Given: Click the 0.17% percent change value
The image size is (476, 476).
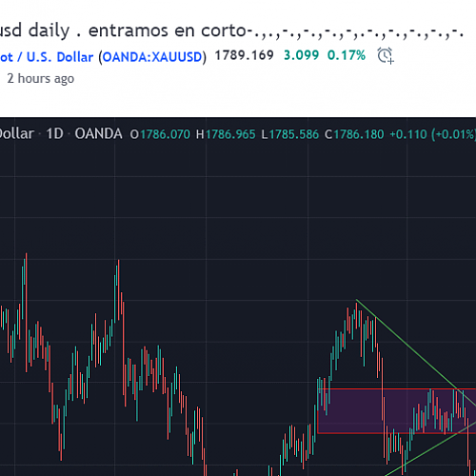Looking at the screenshot, I should pos(347,55).
